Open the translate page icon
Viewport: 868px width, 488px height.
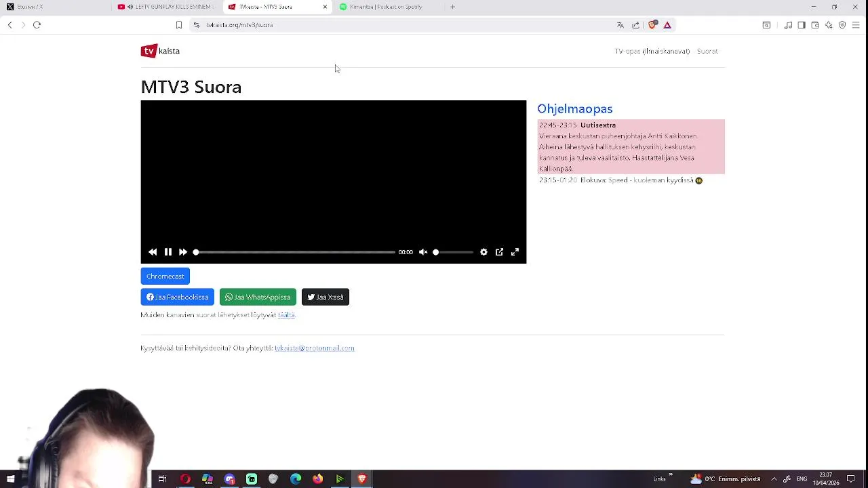[x=620, y=25]
